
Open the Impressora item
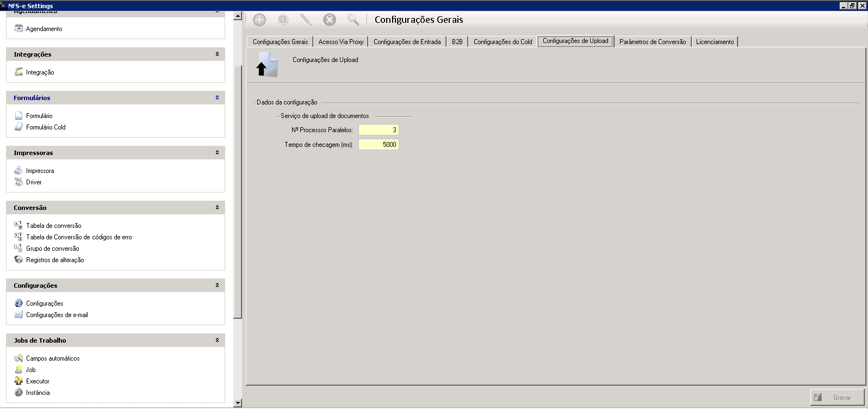[x=40, y=171]
